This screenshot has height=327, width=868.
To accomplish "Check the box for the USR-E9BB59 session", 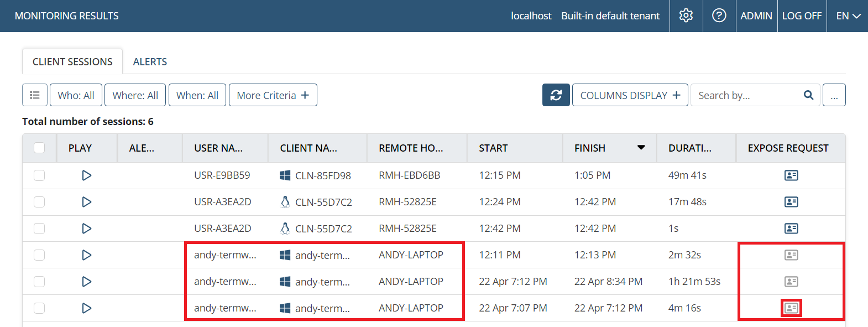I will pos(39,175).
